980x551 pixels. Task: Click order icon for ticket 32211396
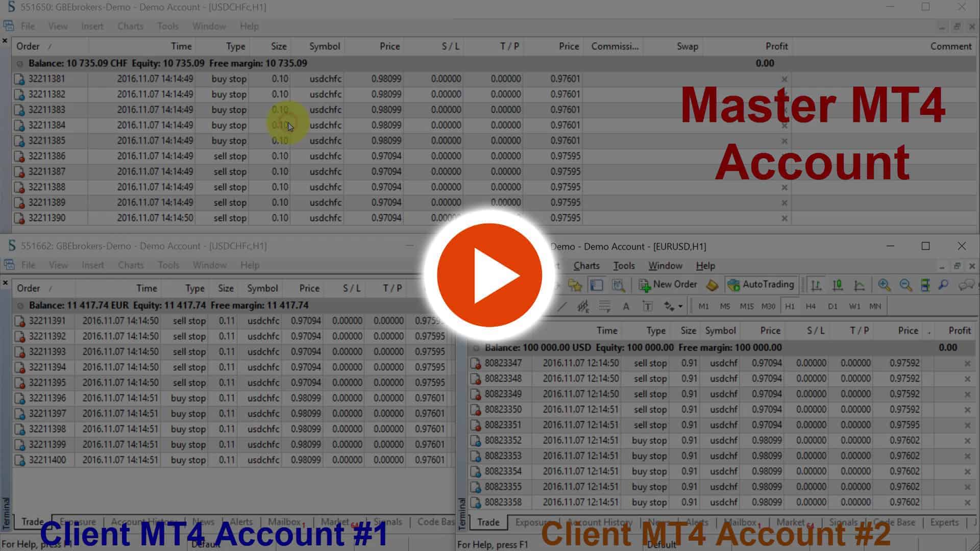click(20, 398)
